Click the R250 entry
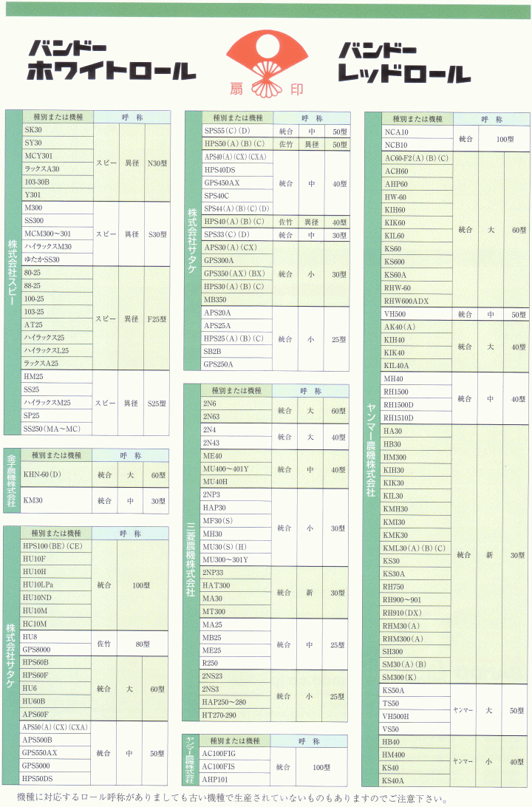 point(235,664)
